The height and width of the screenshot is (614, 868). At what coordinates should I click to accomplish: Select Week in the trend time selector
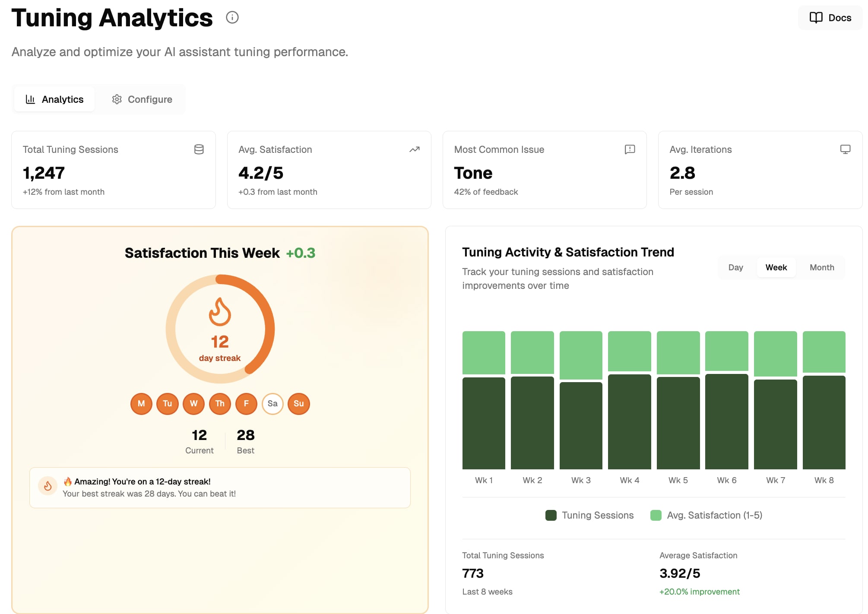776,267
